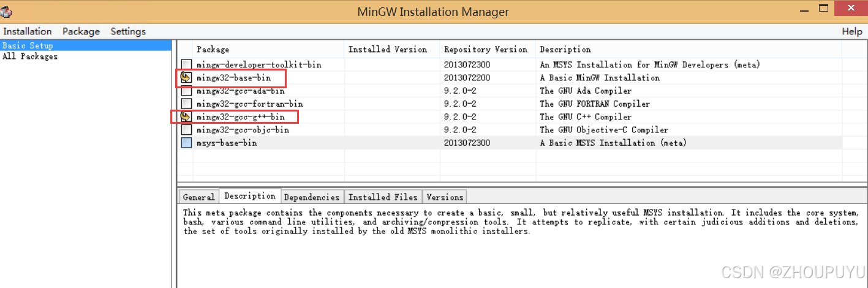Image resolution: width=868 pixels, height=288 pixels.
Task: Toggle the marked checkbox for mingw32-gcc-g++-bin
Action: (186, 116)
